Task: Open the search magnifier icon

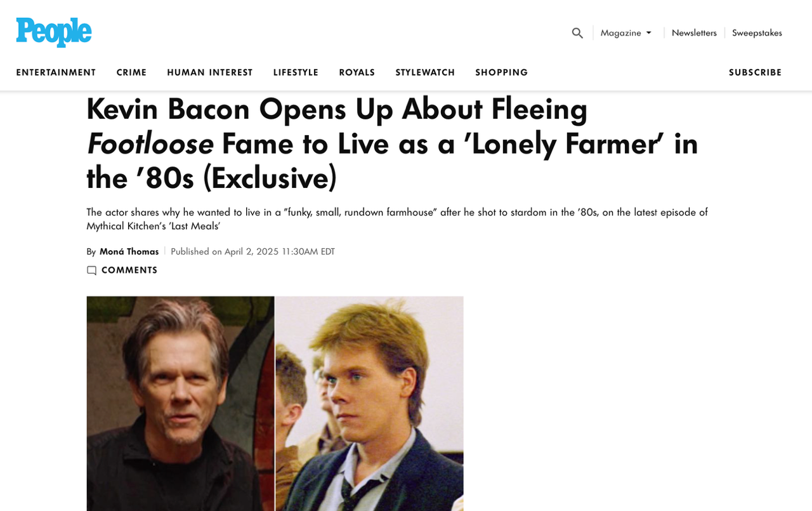Action: click(x=577, y=33)
